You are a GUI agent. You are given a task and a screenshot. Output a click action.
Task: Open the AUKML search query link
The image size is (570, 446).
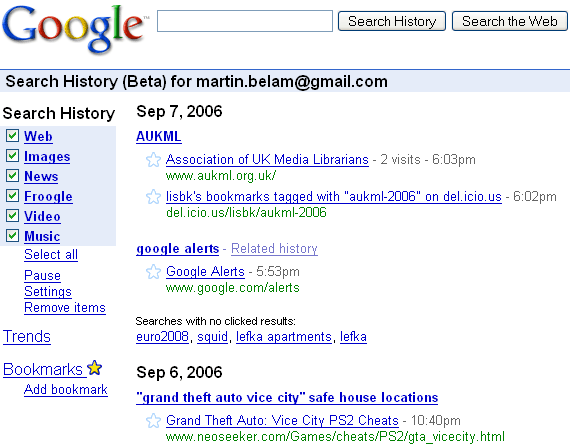click(x=159, y=136)
